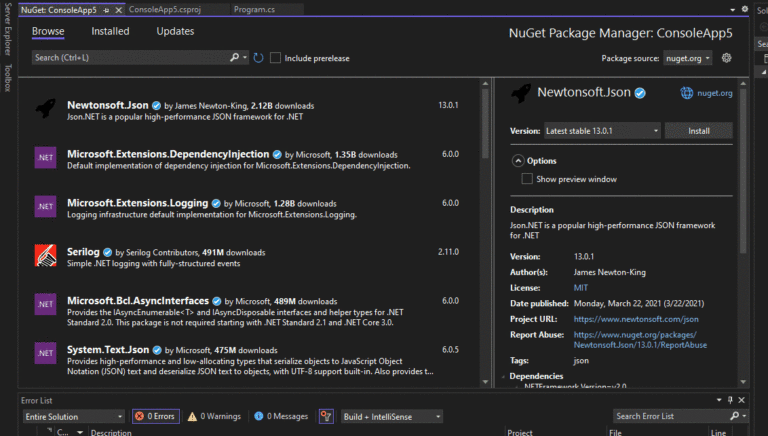This screenshot has height=436, width=768.
Task: Toggle the 0 Warnings filter
Action: point(215,416)
